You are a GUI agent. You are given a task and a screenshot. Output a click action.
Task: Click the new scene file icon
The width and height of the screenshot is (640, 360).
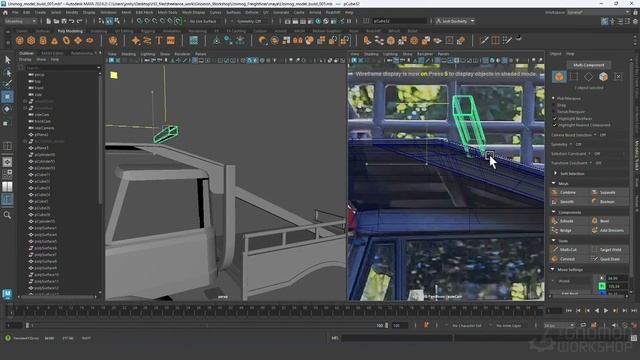tap(49, 21)
